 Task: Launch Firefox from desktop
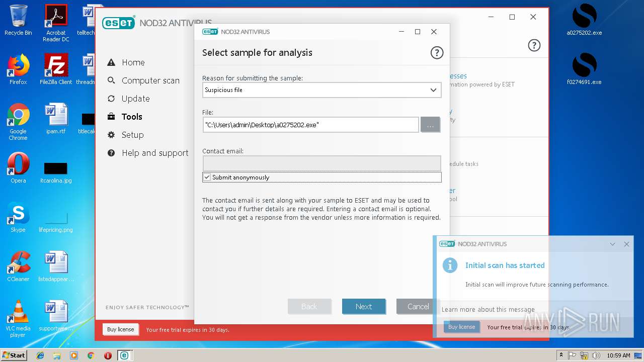click(18, 69)
